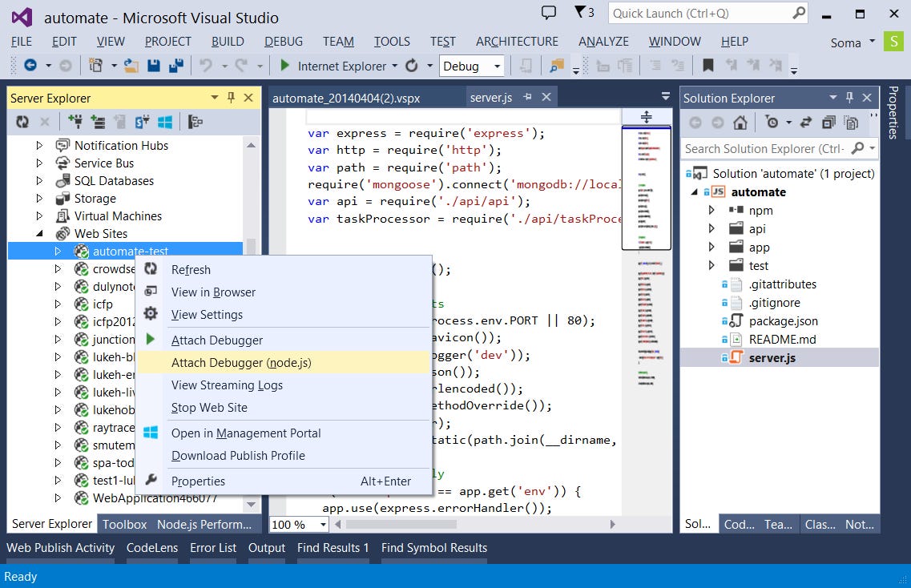
Task: Toggle Auto Hide on the Solution Explorer
Action: [849, 98]
